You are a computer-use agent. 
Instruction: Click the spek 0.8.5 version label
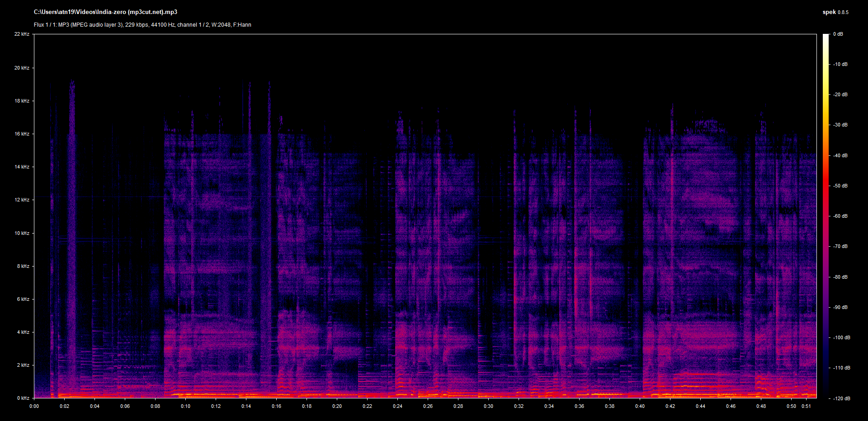(835, 12)
